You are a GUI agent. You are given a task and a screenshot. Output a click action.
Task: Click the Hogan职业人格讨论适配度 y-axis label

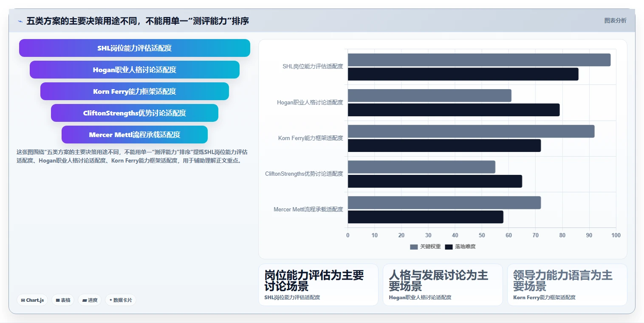(x=310, y=102)
